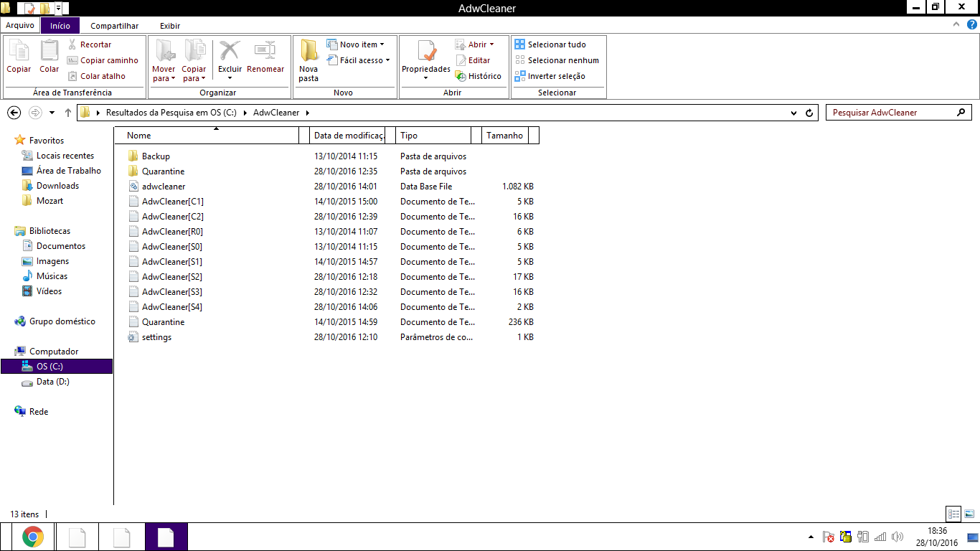Click the Help question mark icon

[971, 24]
